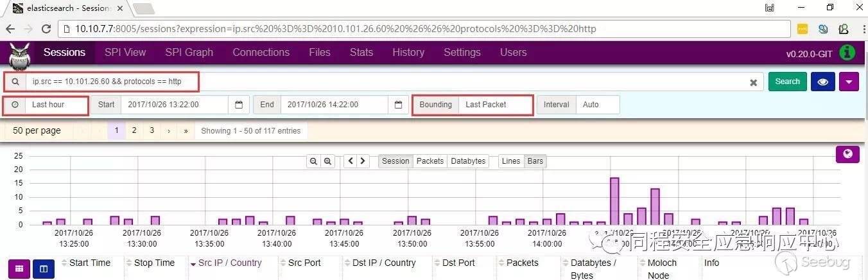Toggle the eye views button
The width and height of the screenshot is (868, 280).
822,82
